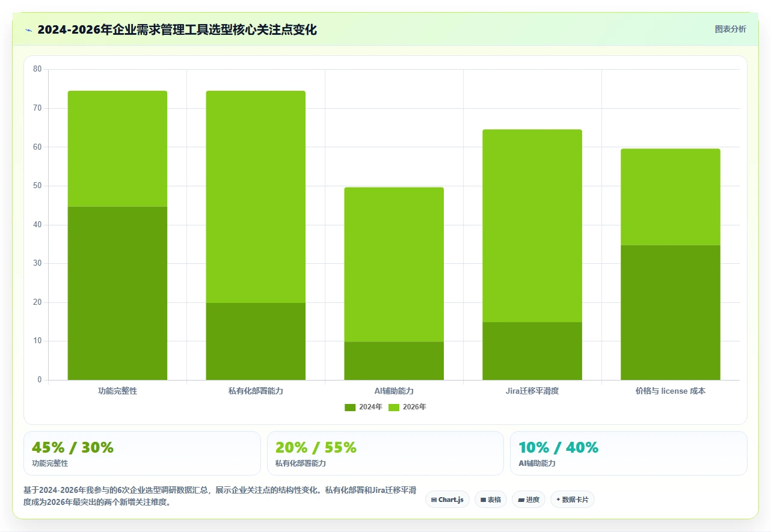The image size is (771, 532).
Task: Select the dark 2024 segment of 功能完整性 bar
Action: tap(117, 293)
